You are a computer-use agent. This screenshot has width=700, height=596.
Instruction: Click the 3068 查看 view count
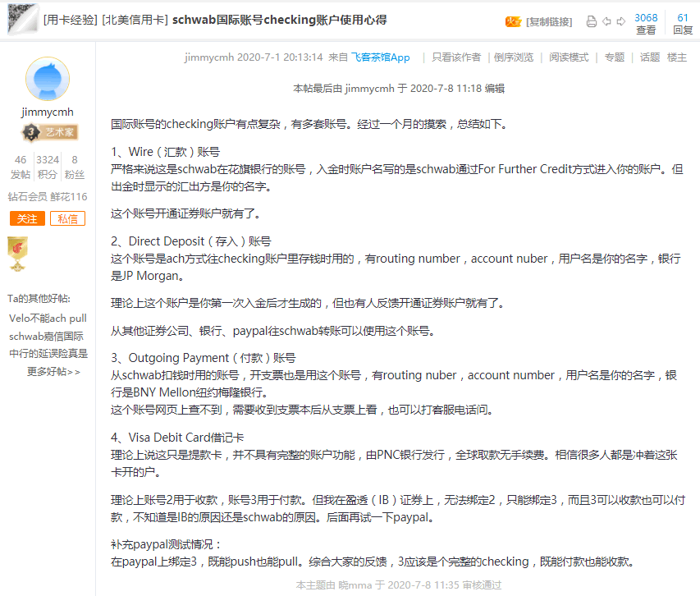(x=646, y=24)
